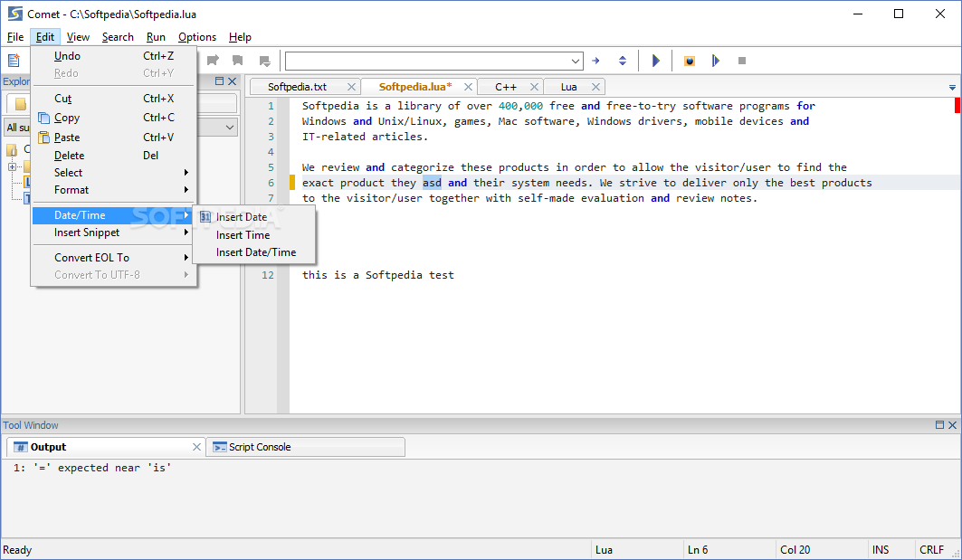Screen dimensions: 962x560
Task: Click the blue right arrow icon
Action: [x=595, y=61]
